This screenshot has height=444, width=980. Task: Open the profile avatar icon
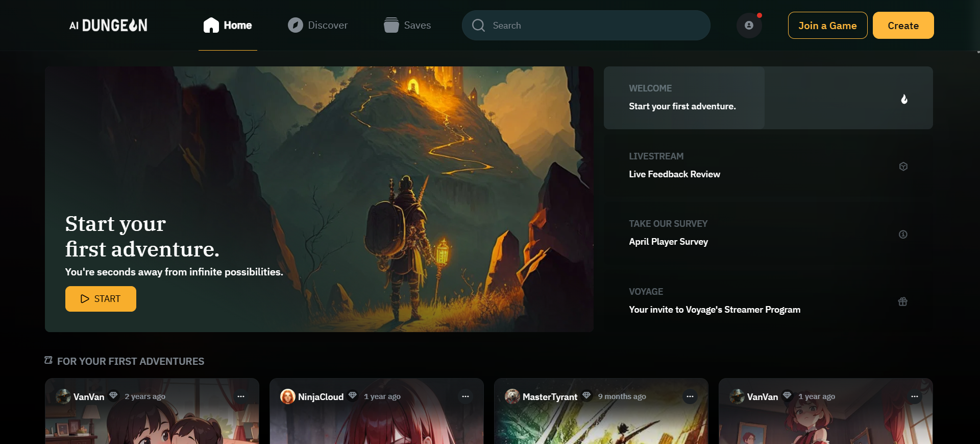pyautogui.click(x=749, y=26)
